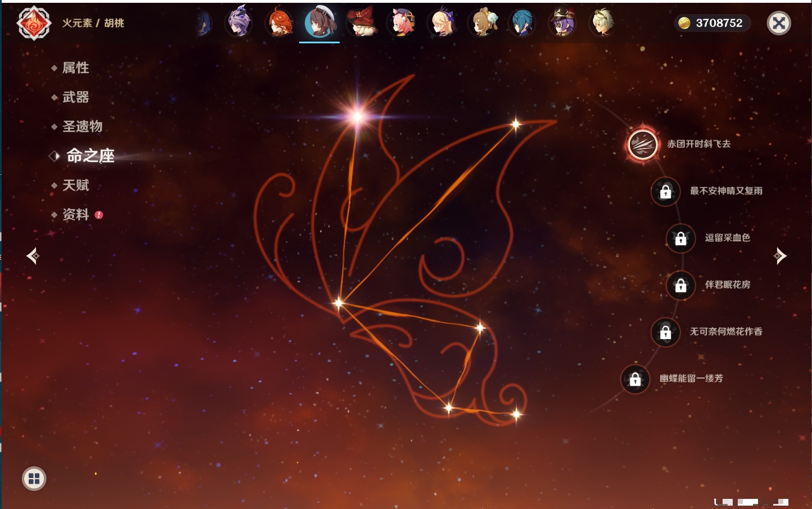This screenshot has height=509, width=812.
Task: Select the red-haired character portrait
Action: pos(279,22)
